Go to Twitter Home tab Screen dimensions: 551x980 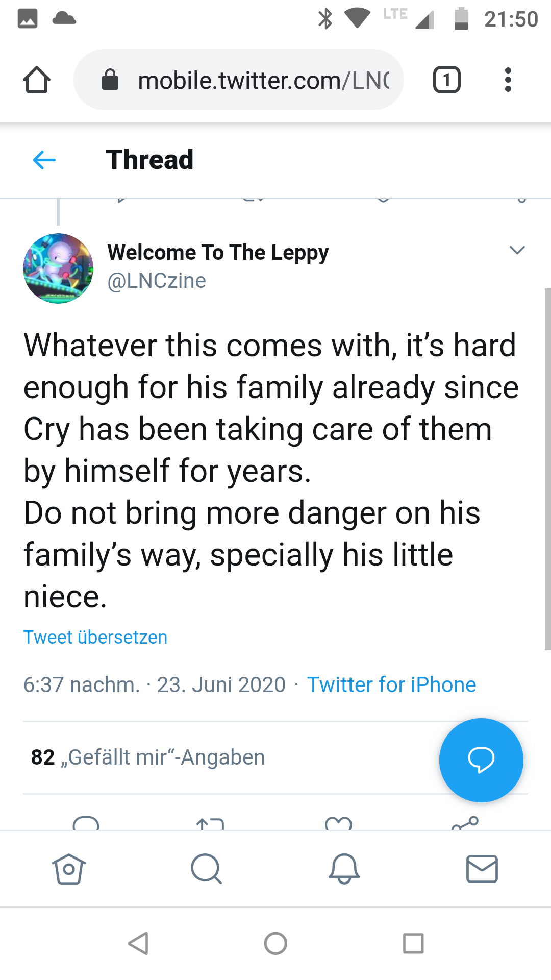pos(69,869)
